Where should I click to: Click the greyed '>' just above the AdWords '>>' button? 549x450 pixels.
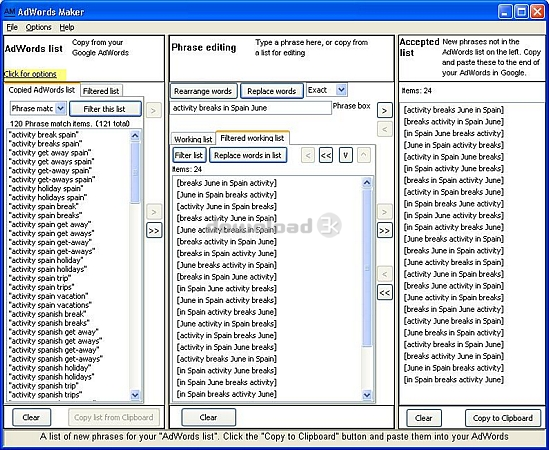pos(154,212)
